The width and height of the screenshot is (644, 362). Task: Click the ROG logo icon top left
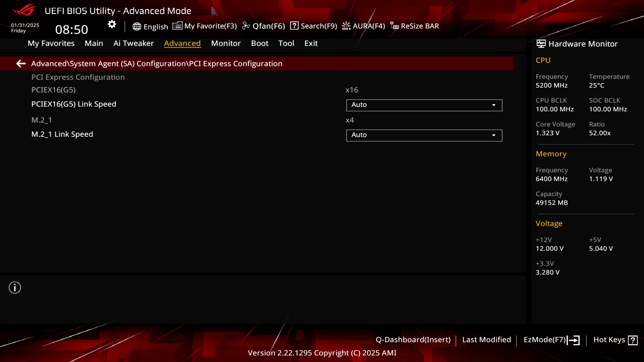22,10
